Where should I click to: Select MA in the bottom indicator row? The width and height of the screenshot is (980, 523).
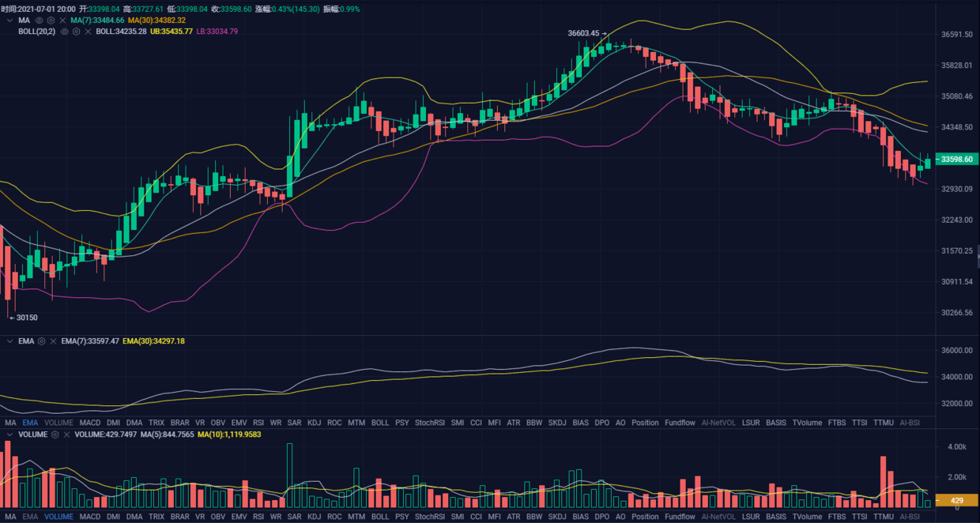[10, 517]
